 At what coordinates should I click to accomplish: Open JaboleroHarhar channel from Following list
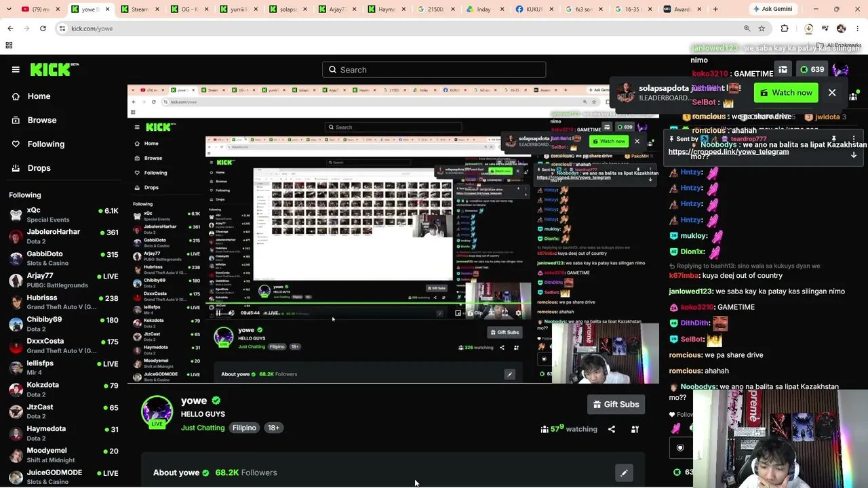pyautogui.click(x=64, y=237)
